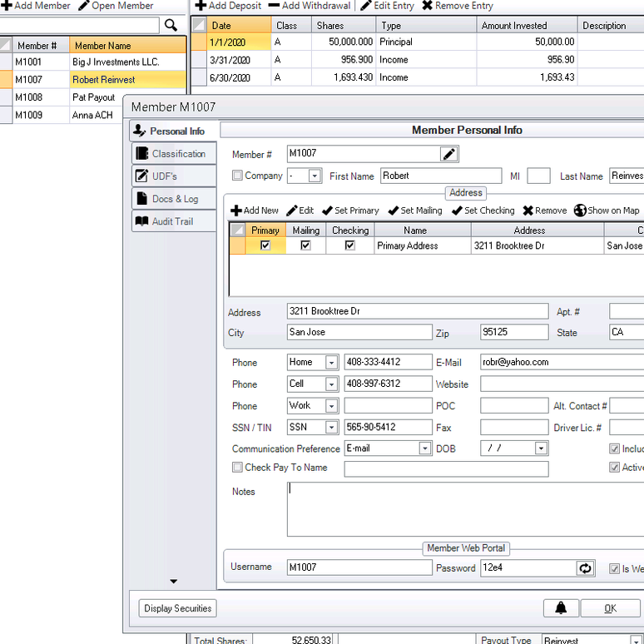Open the DOB date picker dropdown
This screenshot has height=644, width=644.
point(540,448)
